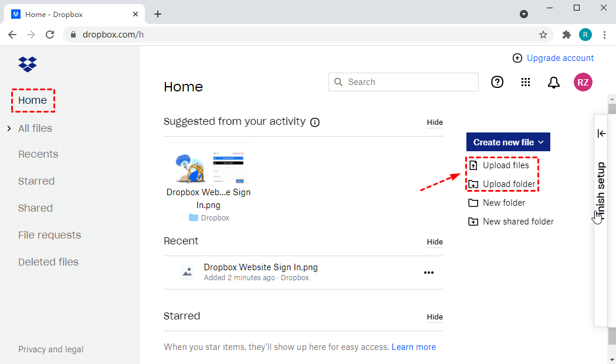Hide the Suggested from your activity section

pyautogui.click(x=435, y=123)
